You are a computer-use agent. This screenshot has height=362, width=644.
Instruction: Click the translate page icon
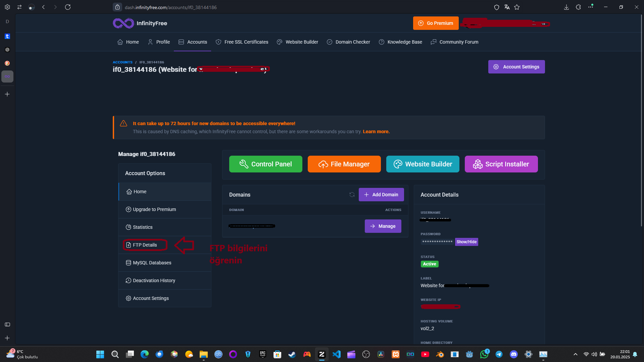[x=507, y=7]
